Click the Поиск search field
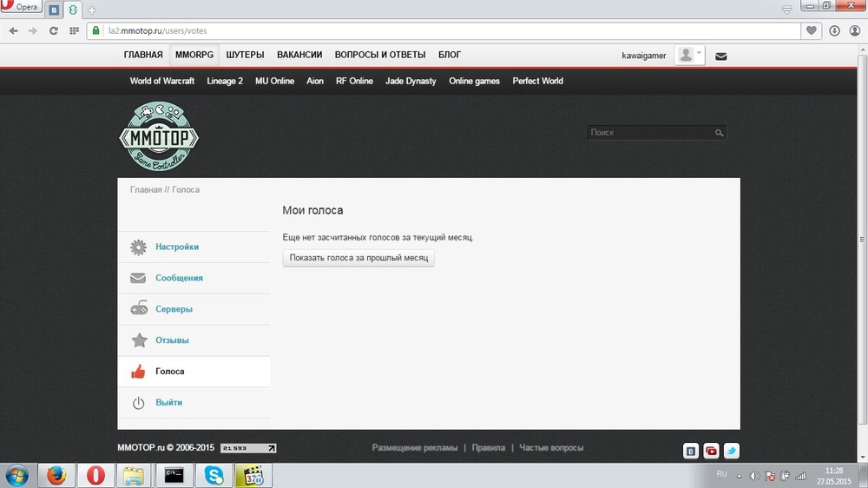Image resolution: width=868 pixels, height=488 pixels. [x=649, y=133]
